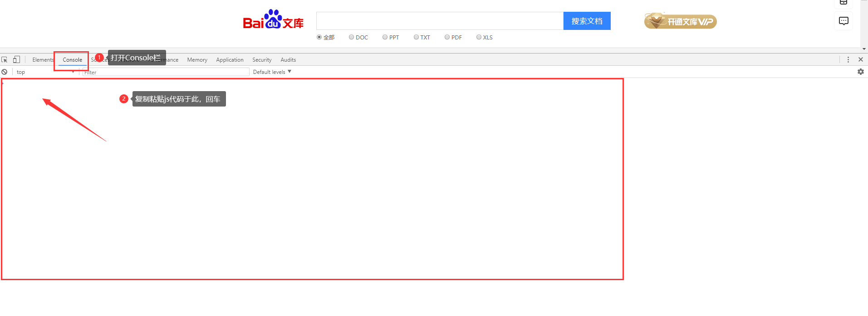Open the feedback chat bubble icon

click(x=843, y=21)
